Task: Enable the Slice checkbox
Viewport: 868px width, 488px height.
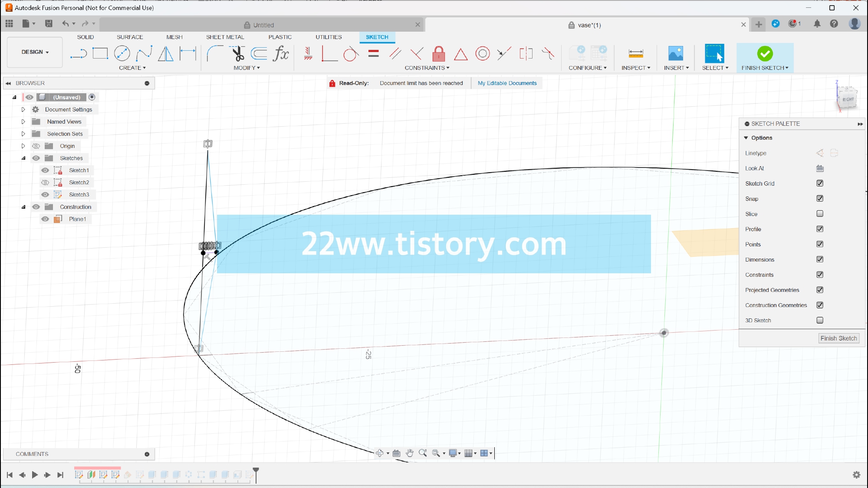Action: pos(820,214)
